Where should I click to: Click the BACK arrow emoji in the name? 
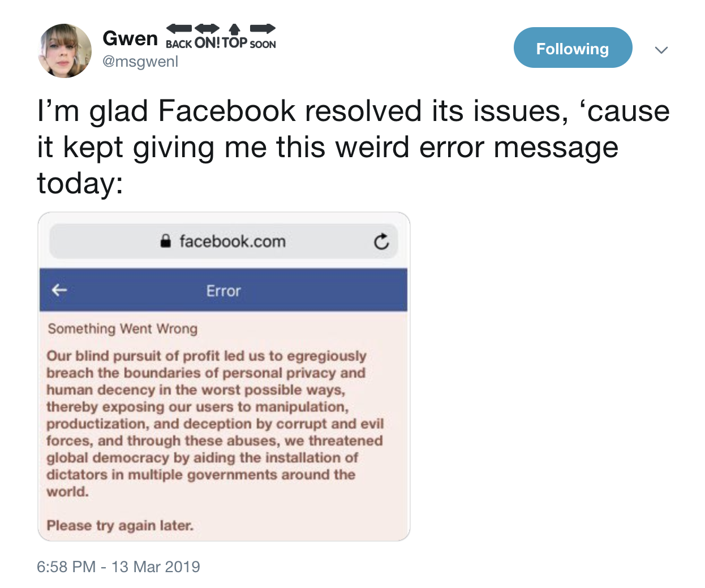pos(179,36)
